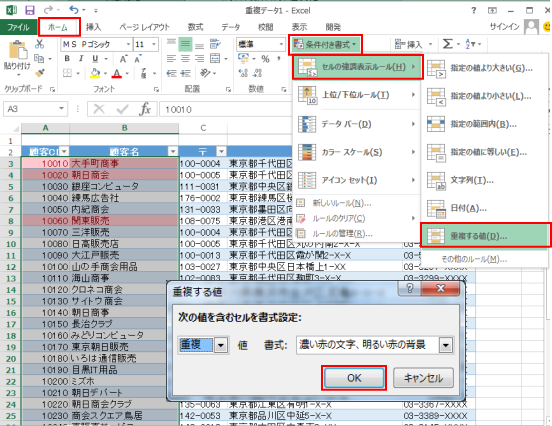This screenshot has height=426, width=552.
Task: Increase font size with large A icon
Action: 123,59
